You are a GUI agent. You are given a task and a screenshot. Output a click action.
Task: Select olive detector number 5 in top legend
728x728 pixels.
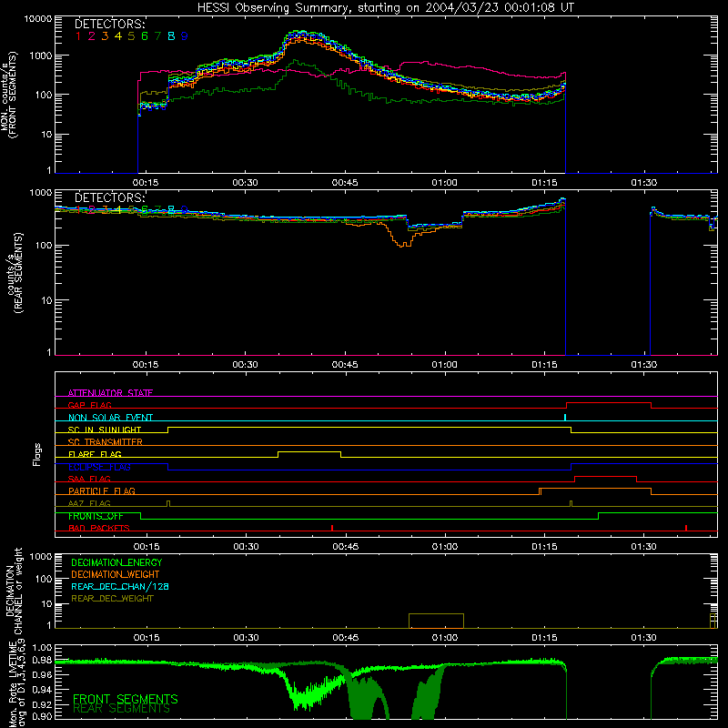click(x=131, y=36)
